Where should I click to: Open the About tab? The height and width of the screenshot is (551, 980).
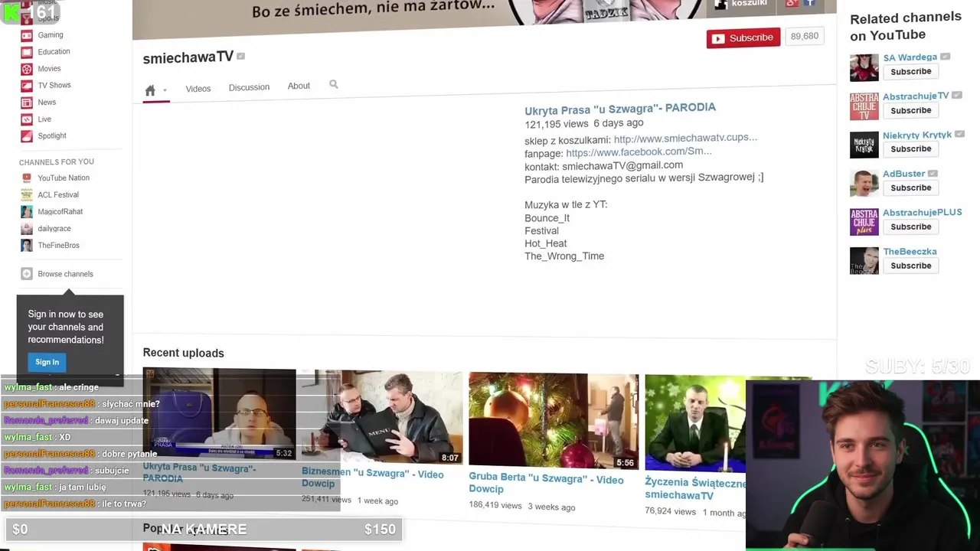[299, 86]
